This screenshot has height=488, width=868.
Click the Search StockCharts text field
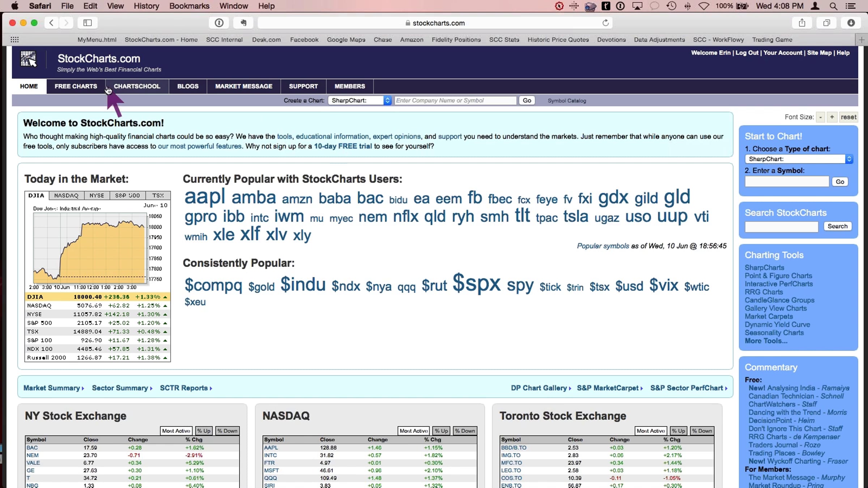point(781,227)
